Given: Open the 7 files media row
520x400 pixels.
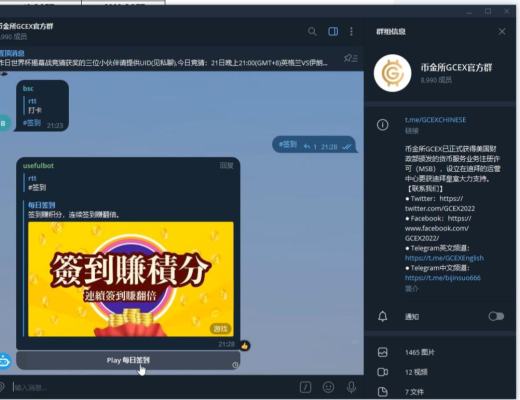Looking at the screenshot, I should tap(440, 392).
